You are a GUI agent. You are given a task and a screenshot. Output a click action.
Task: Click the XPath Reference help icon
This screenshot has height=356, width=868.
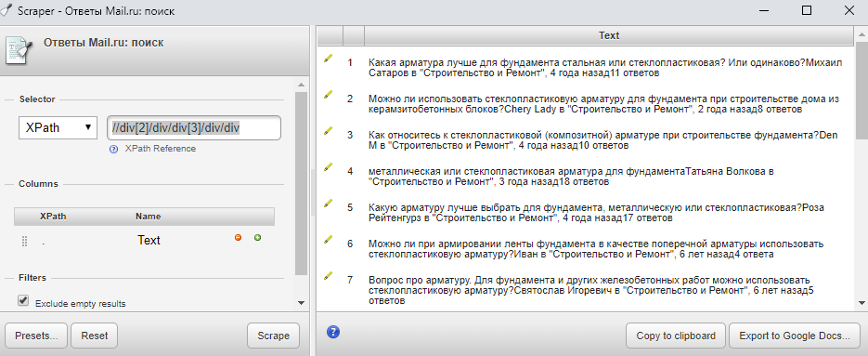pos(114,149)
